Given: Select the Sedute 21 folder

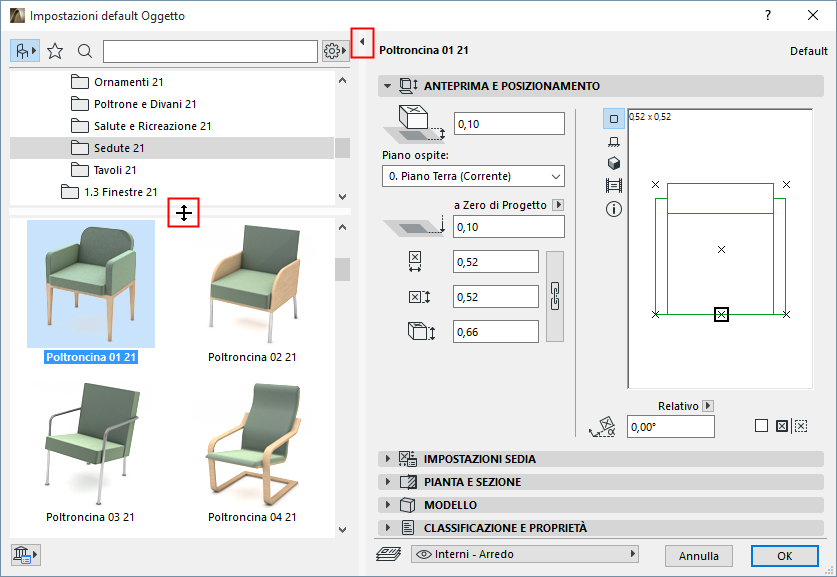Looking at the screenshot, I should pyautogui.click(x=172, y=148).
